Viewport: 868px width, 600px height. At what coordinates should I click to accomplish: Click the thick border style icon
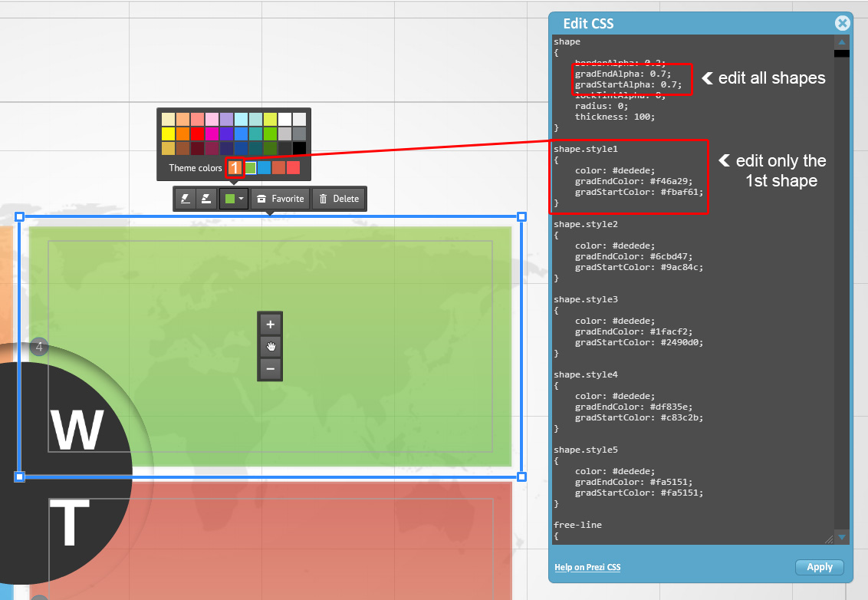tap(205, 199)
